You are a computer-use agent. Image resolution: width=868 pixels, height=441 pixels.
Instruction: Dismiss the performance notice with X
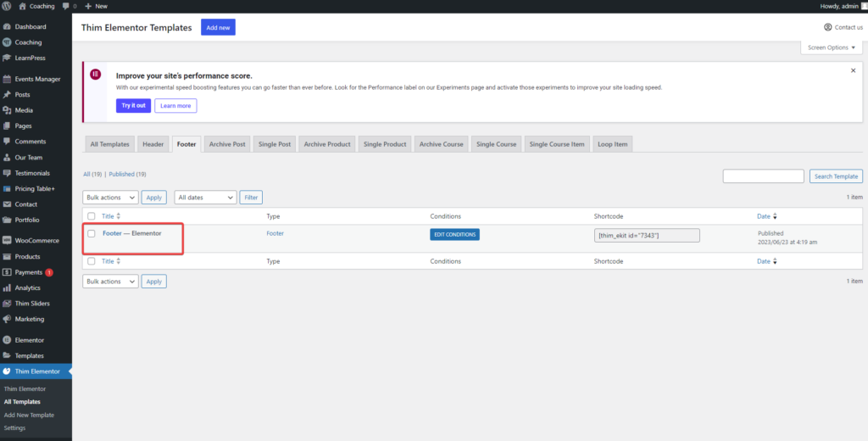click(x=853, y=71)
